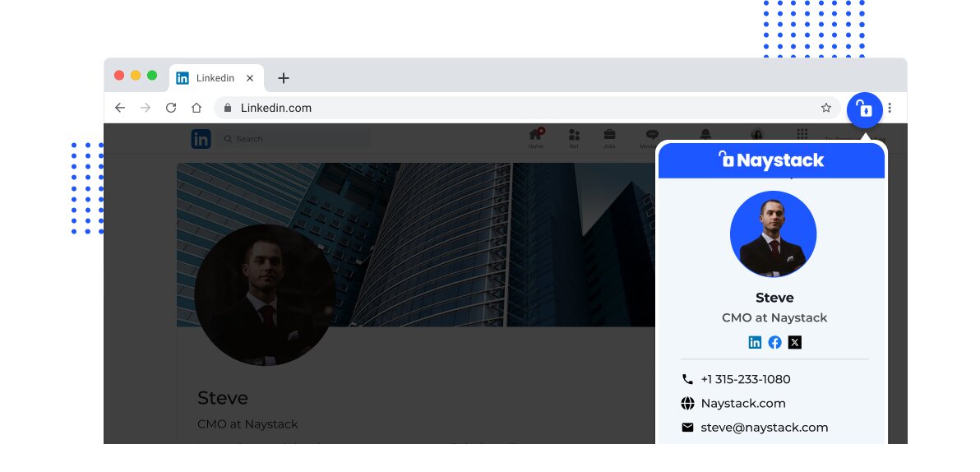Screen dimensions: 980x472
Task: Reload the page with the refresh icon
Action: coord(171,108)
